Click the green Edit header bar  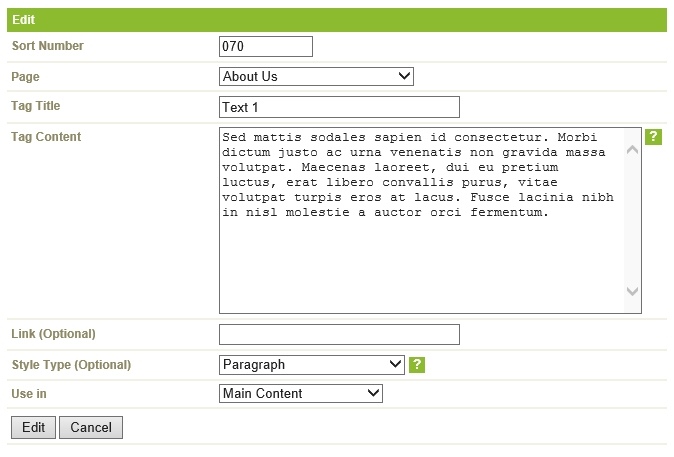point(337,20)
